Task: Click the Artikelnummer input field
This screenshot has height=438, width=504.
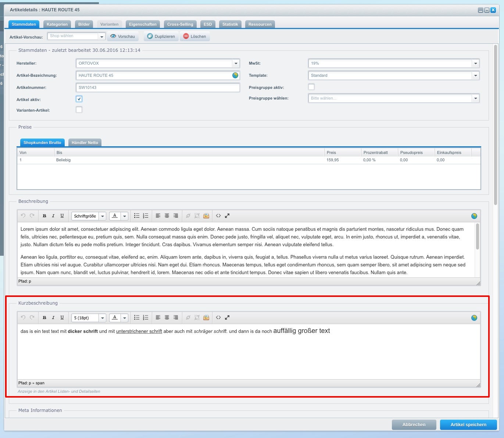Action: pyautogui.click(x=158, y=87)
